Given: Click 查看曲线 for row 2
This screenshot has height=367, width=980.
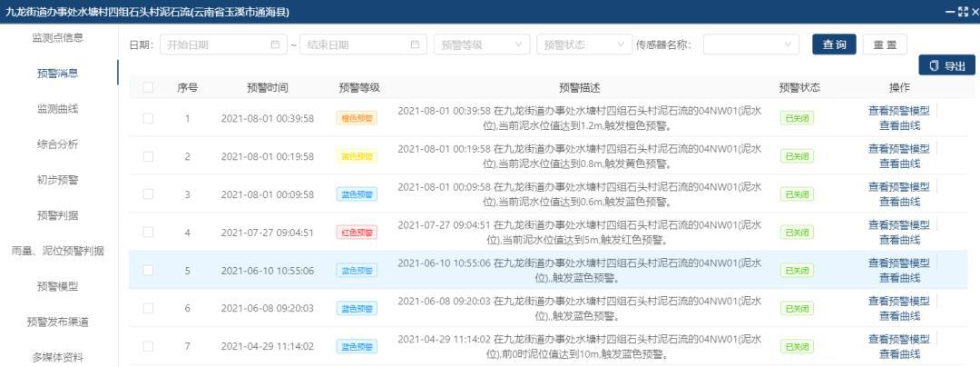Looking at the screenshot, I should click(899, 164).
